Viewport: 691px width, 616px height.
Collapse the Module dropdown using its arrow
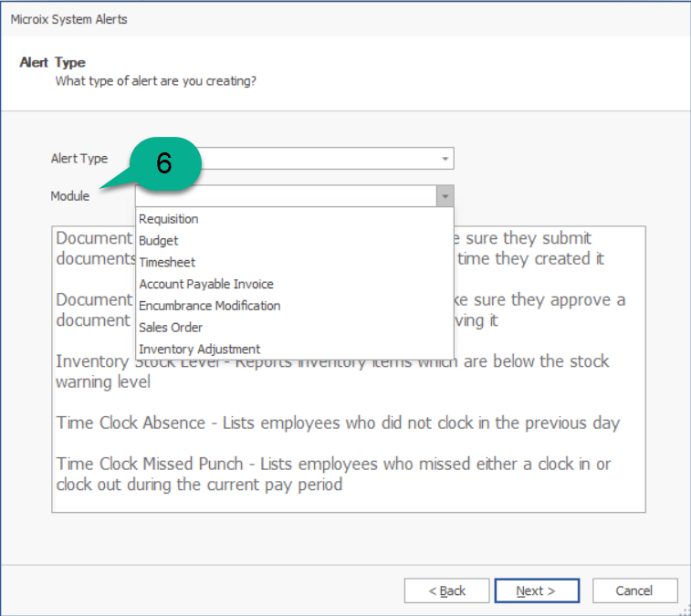tap(445, 196)
